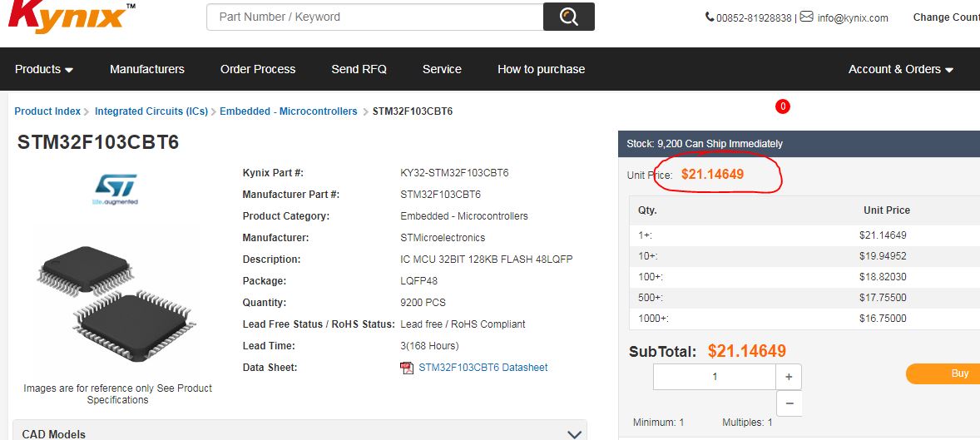This screenshot has height=440, width=980.
Task: Click the 9200 PCS quantity value
Action: coord(423,303)
